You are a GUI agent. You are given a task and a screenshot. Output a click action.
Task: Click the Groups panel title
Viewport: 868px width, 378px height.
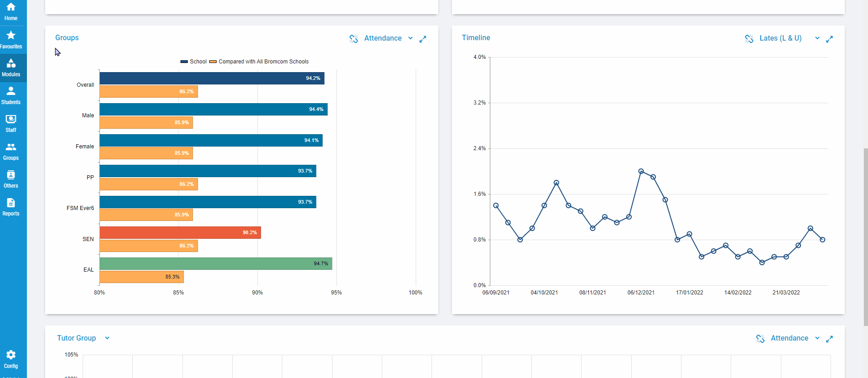[x=67, y=38]
